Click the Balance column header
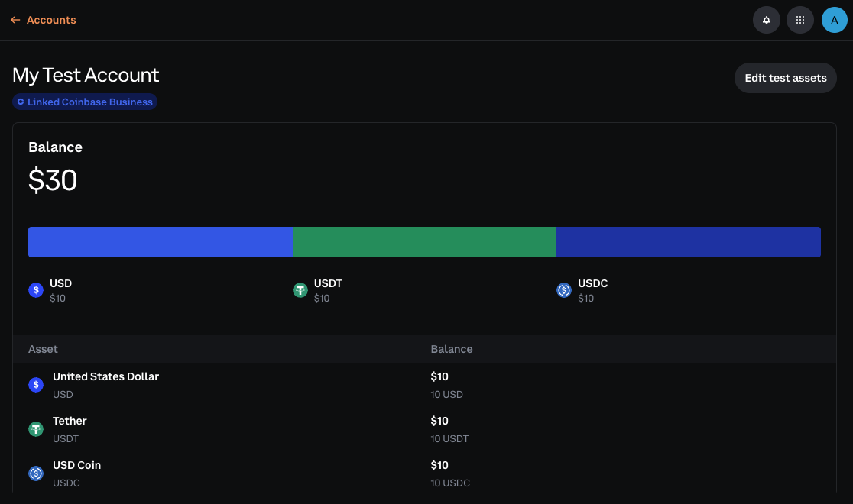Viewport: 853px width, 504px height. click(452, 349)
